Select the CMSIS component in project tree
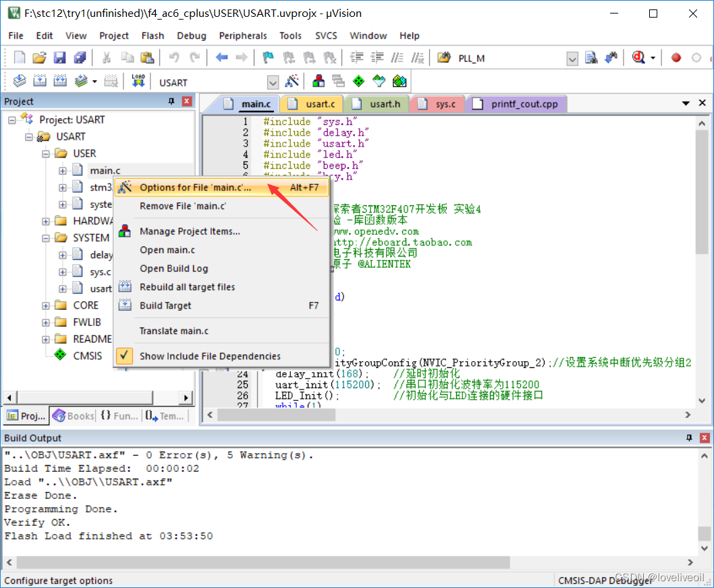 (88, 356)
